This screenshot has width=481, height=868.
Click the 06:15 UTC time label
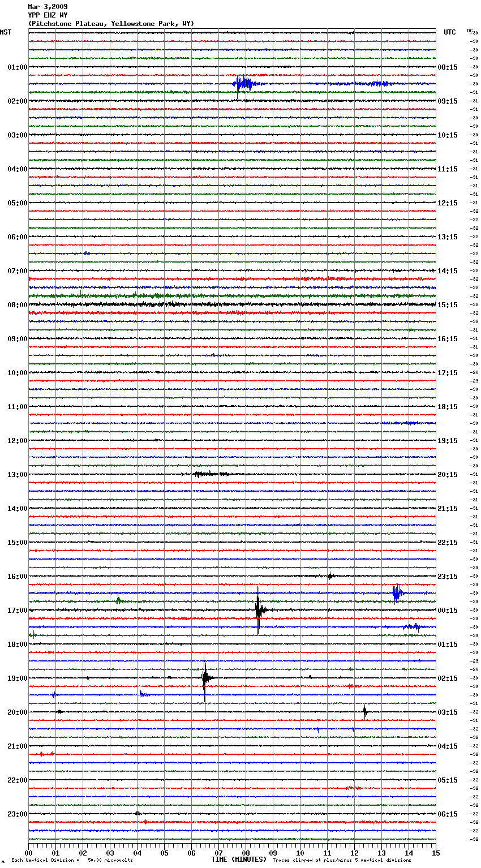coord(448,814)
